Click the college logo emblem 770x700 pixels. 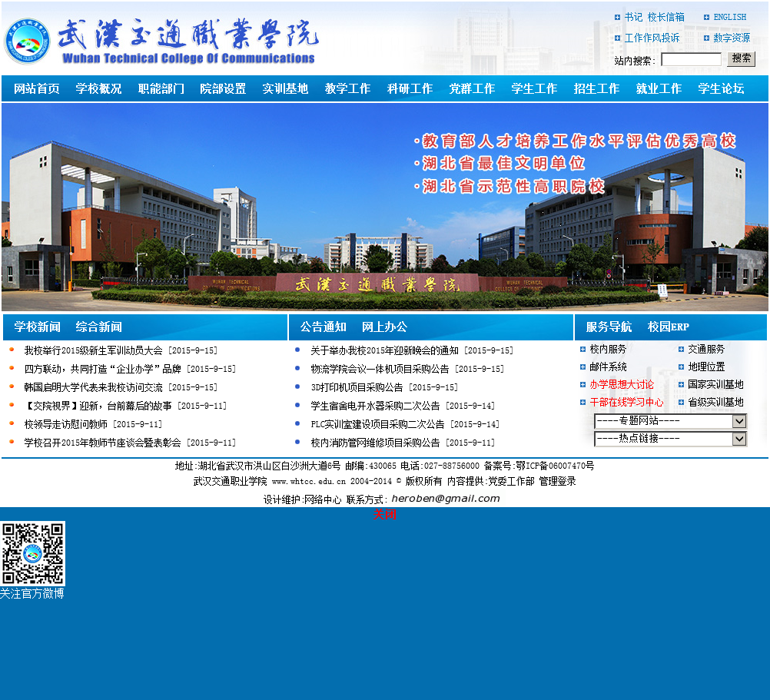[x=27, y=41]
